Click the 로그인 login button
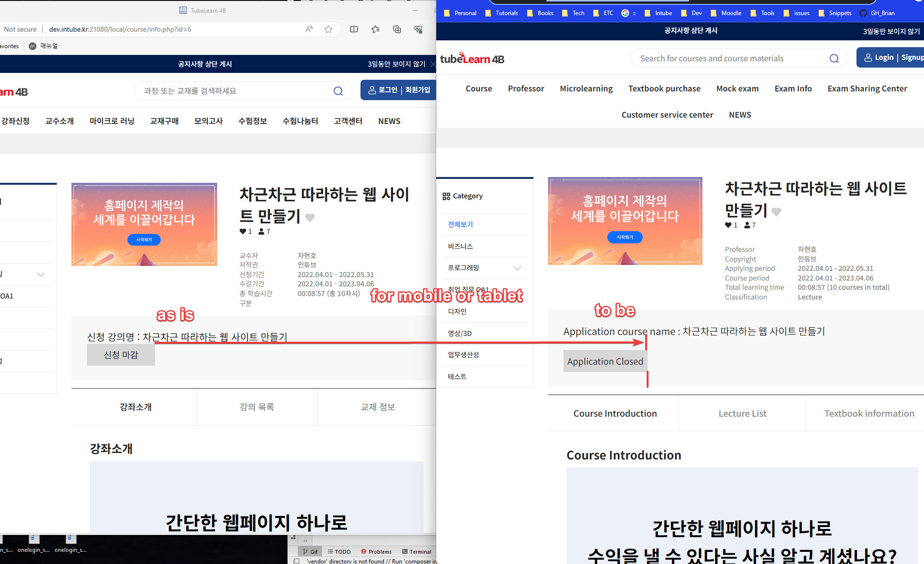This screenshot has height=564, width=924. pos(388,90)
